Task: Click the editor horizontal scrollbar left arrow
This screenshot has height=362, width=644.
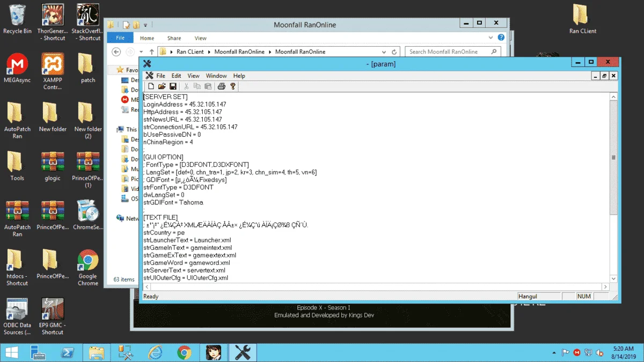Action: coord(146,287)
